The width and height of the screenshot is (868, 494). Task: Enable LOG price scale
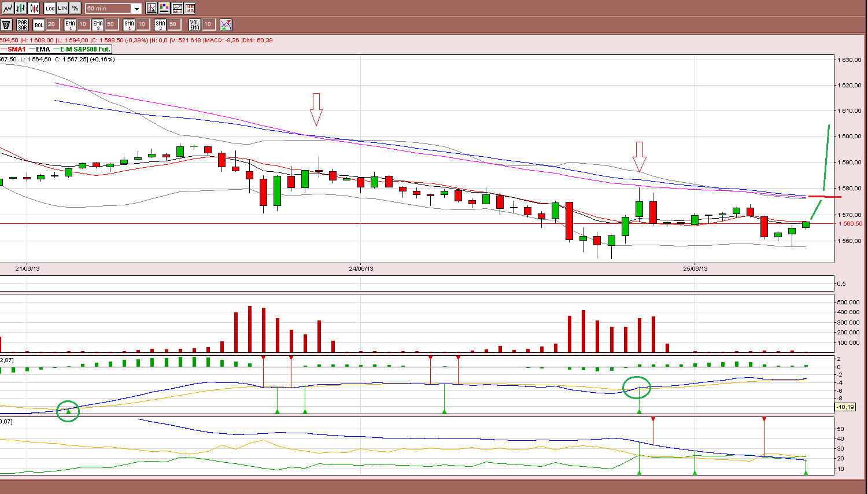click(x=50, y=8)
